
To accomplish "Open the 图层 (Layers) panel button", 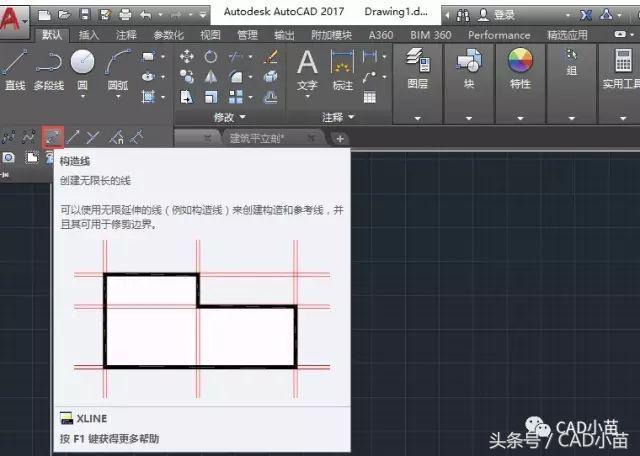I will [418, 69].
